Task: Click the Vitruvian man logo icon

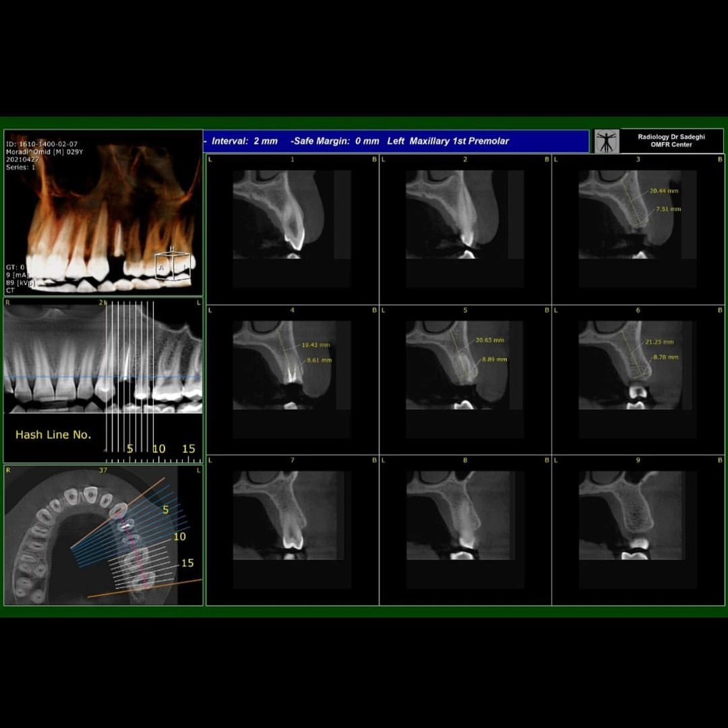Action: 607,141
